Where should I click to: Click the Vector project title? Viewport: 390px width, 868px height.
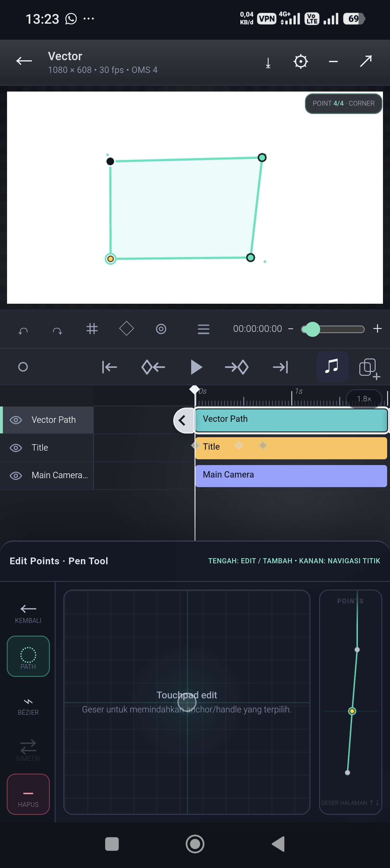pyautogui.click(x=65, y=56)
